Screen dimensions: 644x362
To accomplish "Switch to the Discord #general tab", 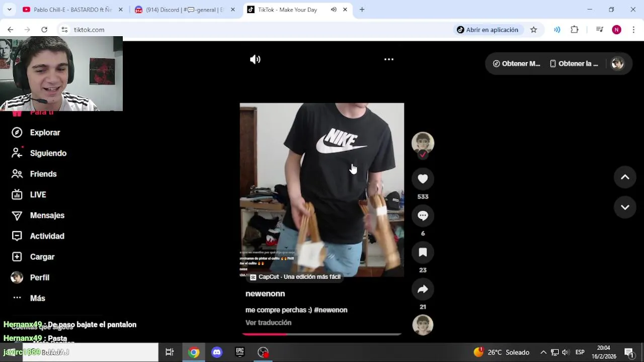I will [x=185, y=10].
